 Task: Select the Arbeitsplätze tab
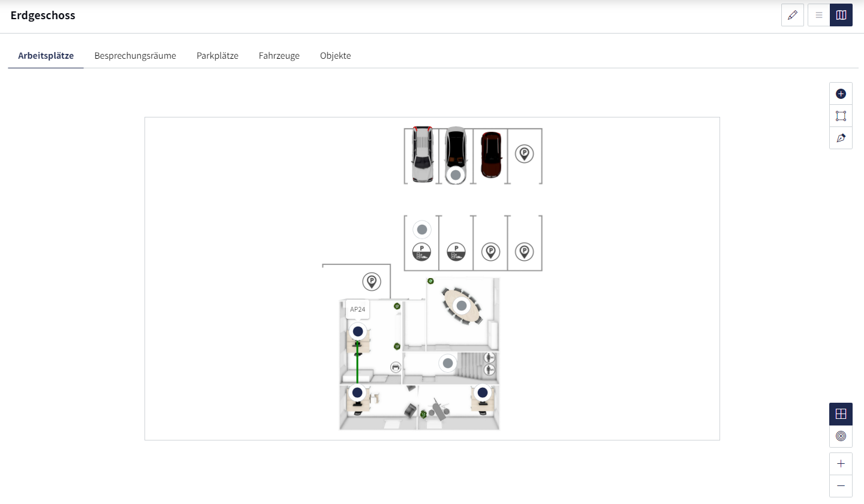[x=46, y=56]
